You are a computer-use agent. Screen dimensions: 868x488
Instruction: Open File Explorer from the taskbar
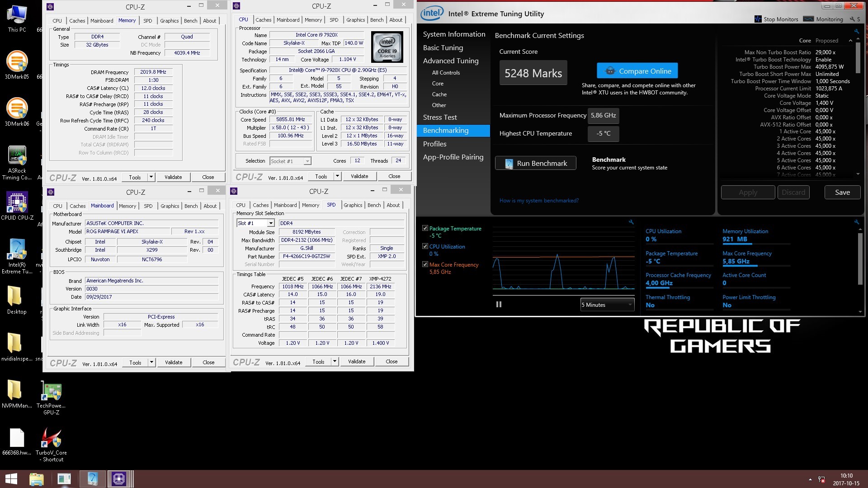[x=36, y=479]
